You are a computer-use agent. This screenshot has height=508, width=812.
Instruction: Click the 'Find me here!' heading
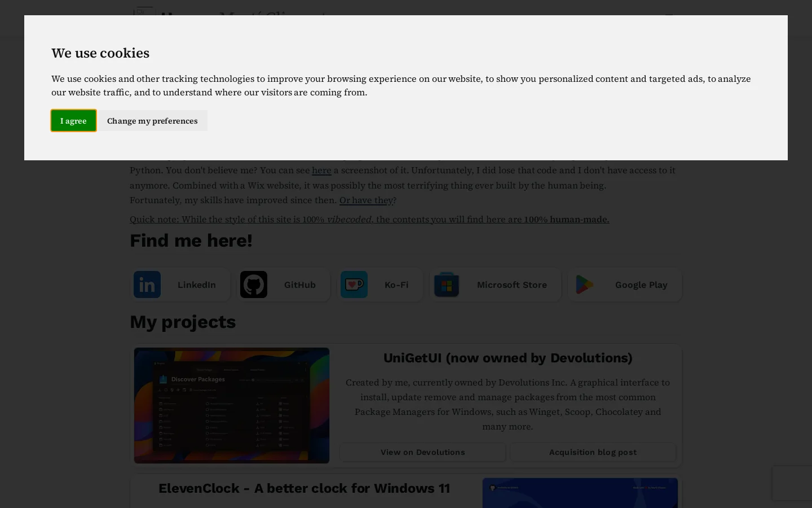pyautogui.click(x=191, y=240)
